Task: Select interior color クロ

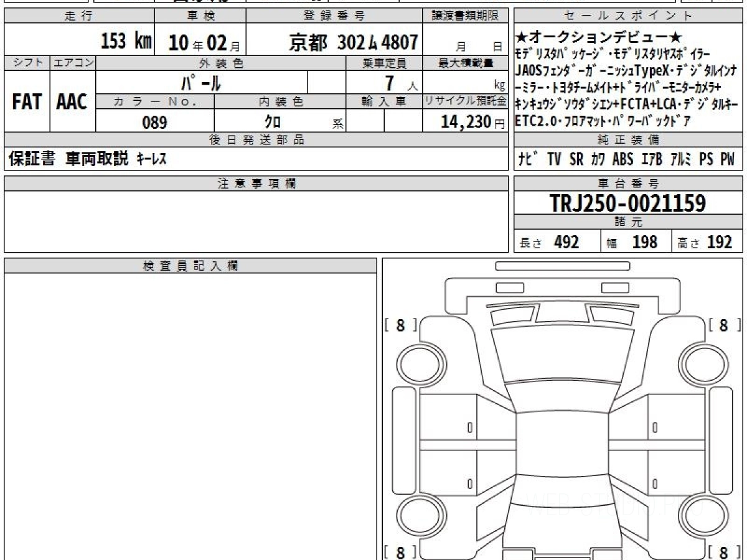Action: click(x=273, y=123)
